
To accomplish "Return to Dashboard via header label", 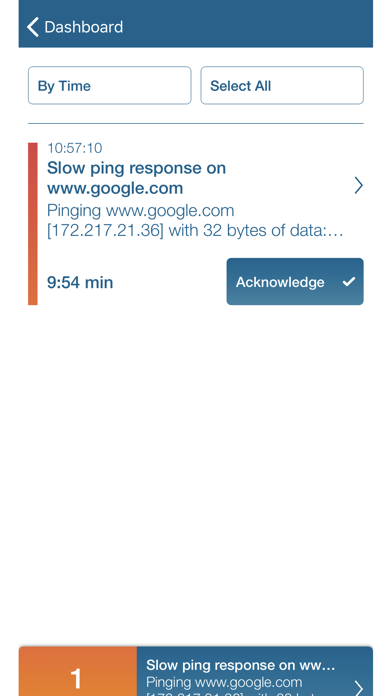I will pos(83,27).
